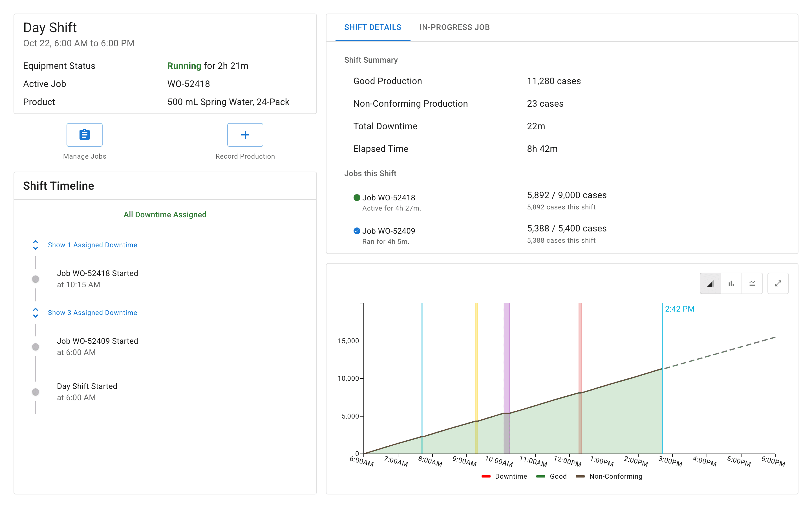
Task: Click the '23 cases' Non-Conforming value
Action: tap(545, 104)
